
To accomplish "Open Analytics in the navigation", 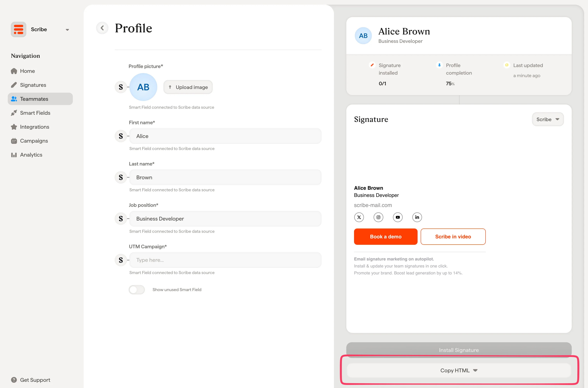I will [x=40, y=155].
